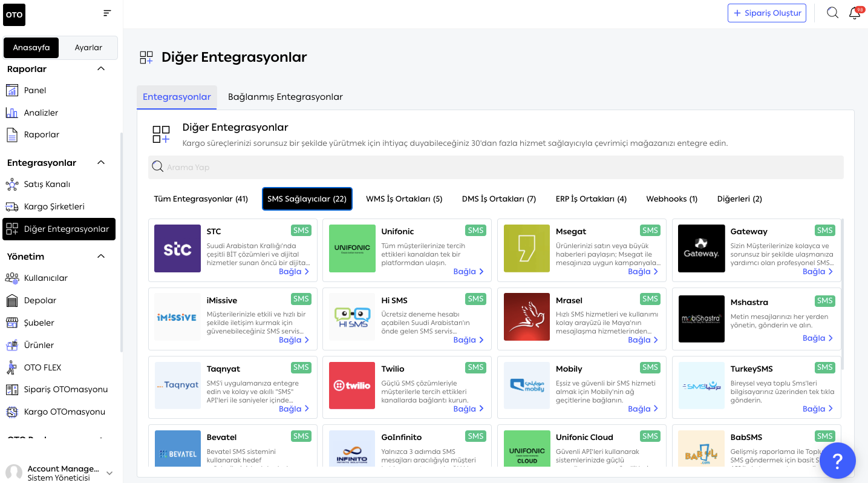The width and height of the screenshot is (868, 483).
Task: Collapse the Yönetim sidebar section
Action: click(x=101, y=256)
